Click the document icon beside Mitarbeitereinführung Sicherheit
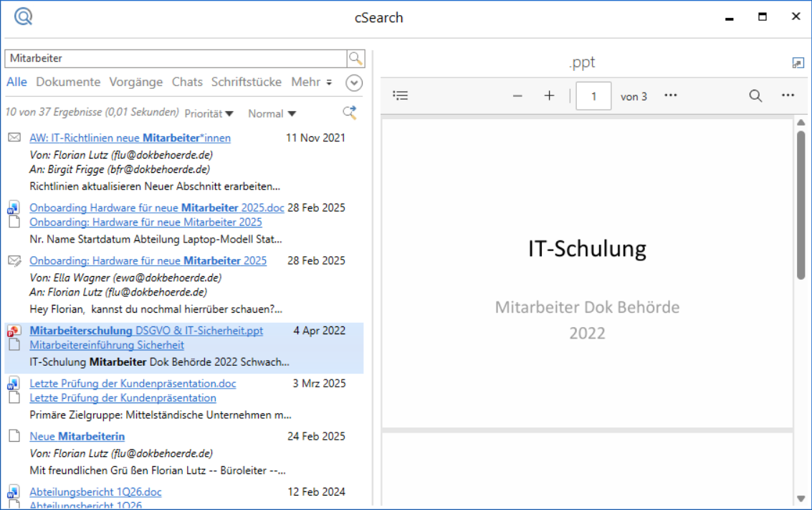812x510 pixels. pos(14,345)
